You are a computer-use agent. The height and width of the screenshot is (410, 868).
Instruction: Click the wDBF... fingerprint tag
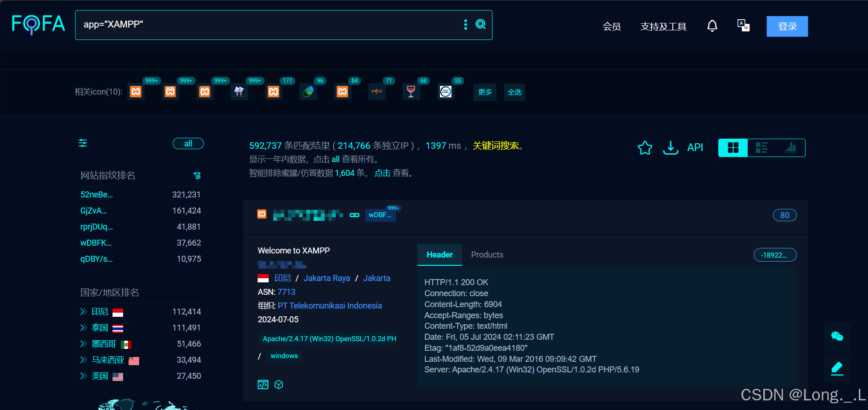pyautogui.click(x=380, y=215)
